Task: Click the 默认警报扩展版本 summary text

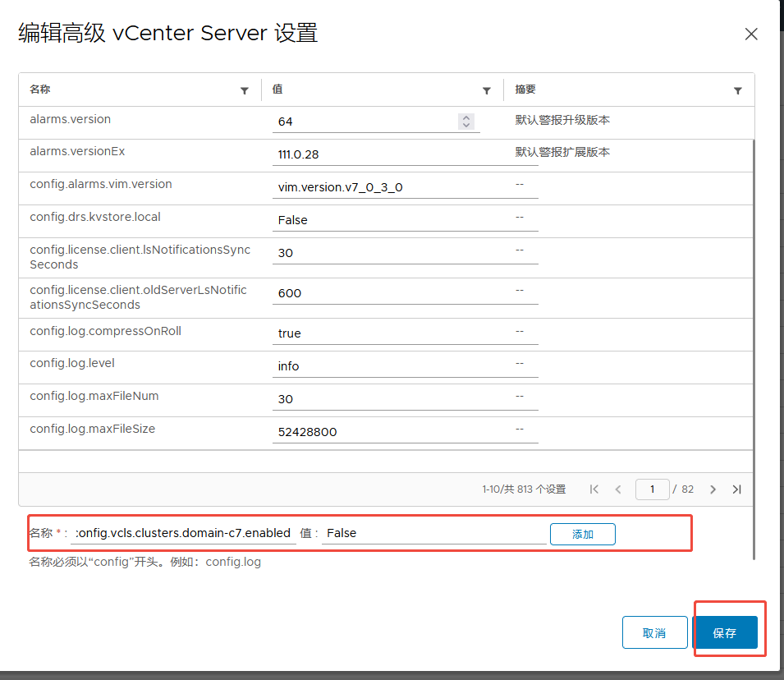Action: (x=562, y=152)
